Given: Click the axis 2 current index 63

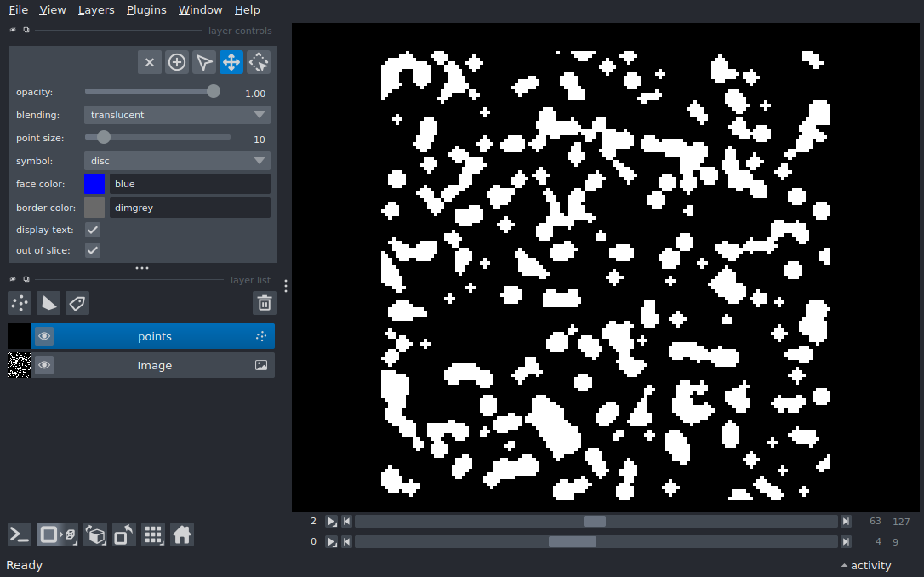Looking at the screenshot, I should 876,522.
